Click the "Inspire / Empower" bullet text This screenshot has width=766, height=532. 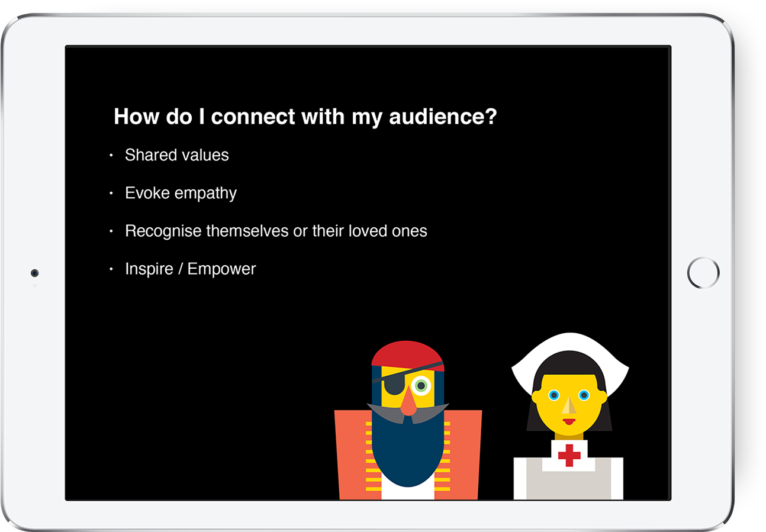tap(190, 269)
